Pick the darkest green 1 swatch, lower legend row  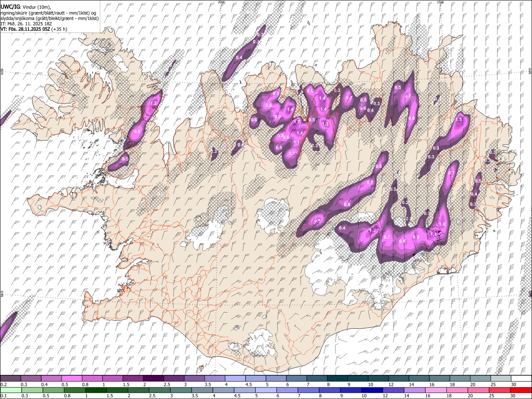pyautogui.click(x=96, y=390)
